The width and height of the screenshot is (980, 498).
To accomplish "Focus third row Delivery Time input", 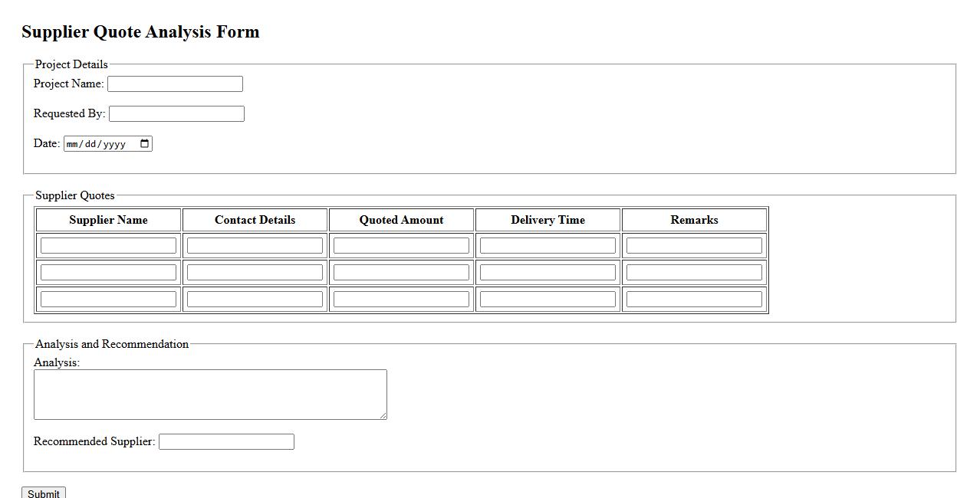I will click(548, 299).
